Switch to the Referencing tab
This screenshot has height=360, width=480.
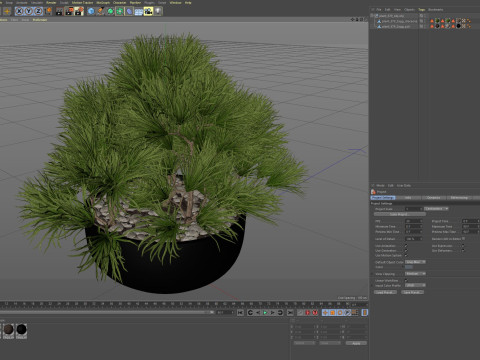(x=459, y=198)
